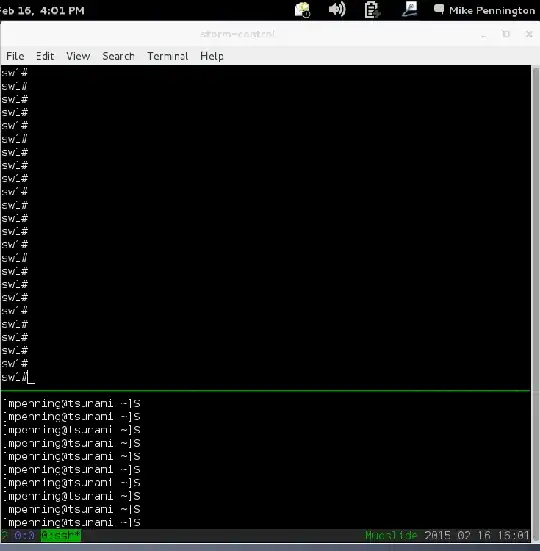Open the Help menu

click(212, 56)
